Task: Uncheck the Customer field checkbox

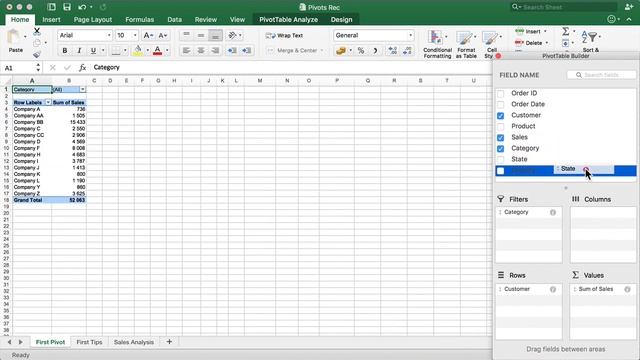Action: tap(500, 116)
